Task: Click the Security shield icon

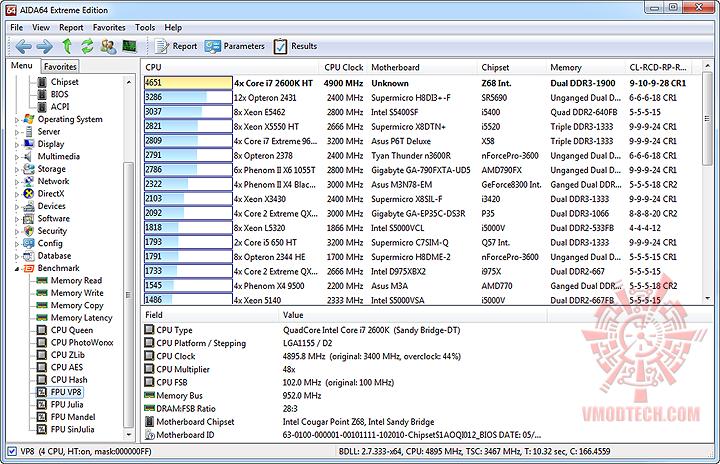Action: coord(28,231)
